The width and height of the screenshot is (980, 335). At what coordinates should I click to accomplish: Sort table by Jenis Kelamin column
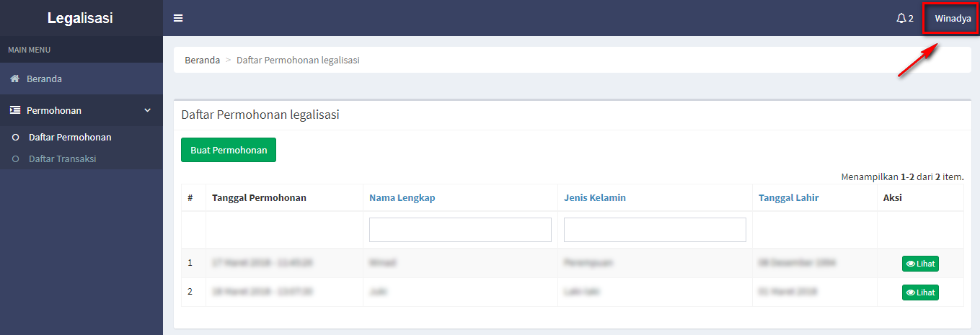[594, 197]
